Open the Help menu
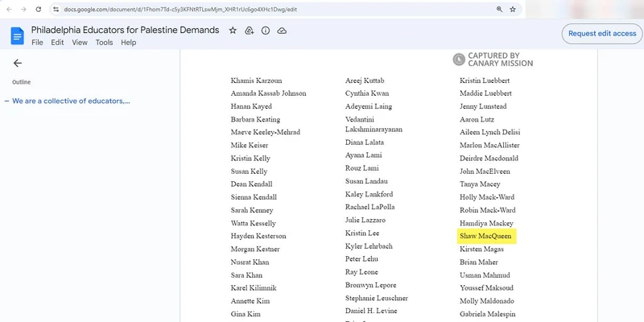Screen dimensions: 644x322 128,43
